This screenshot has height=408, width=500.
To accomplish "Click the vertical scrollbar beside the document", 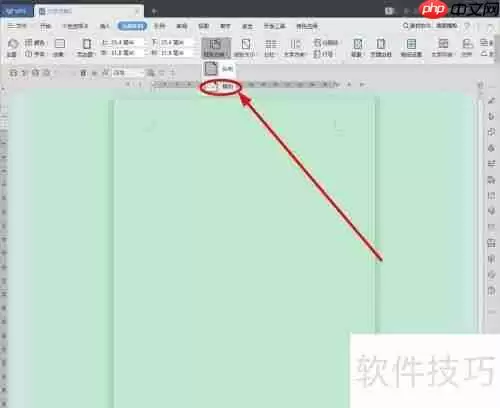I will click(x=480, y=213).
